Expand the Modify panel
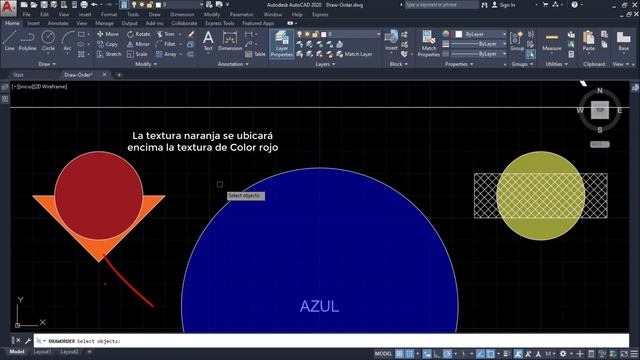Image resolution: width=640 pixels, height=360 pixels. coord(146,64)
